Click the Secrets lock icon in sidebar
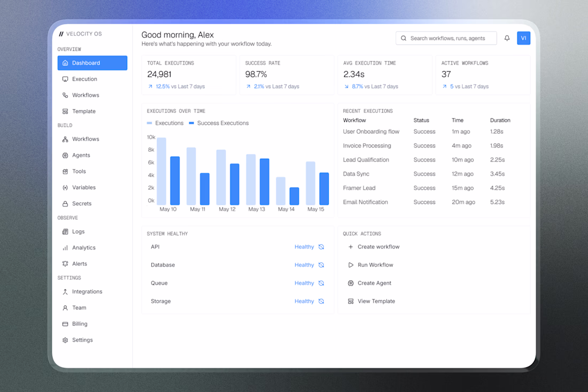The image size is (588, 392). click(65, 204)
